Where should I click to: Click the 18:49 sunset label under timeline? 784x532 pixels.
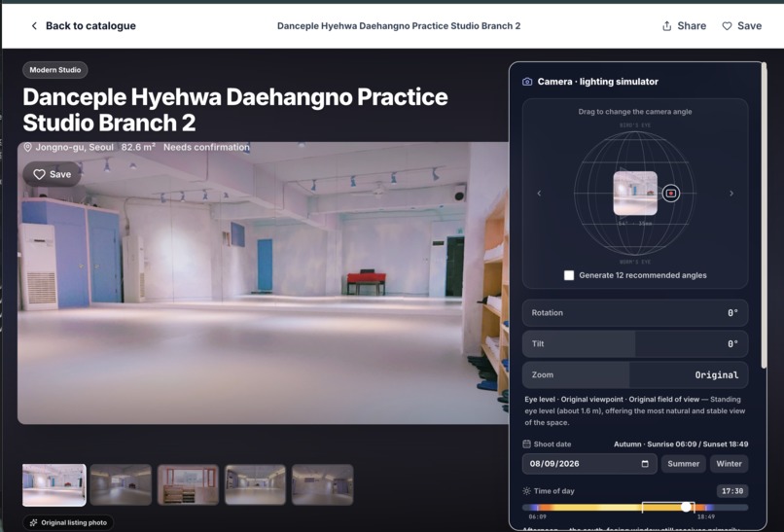[x=706, y=517]
